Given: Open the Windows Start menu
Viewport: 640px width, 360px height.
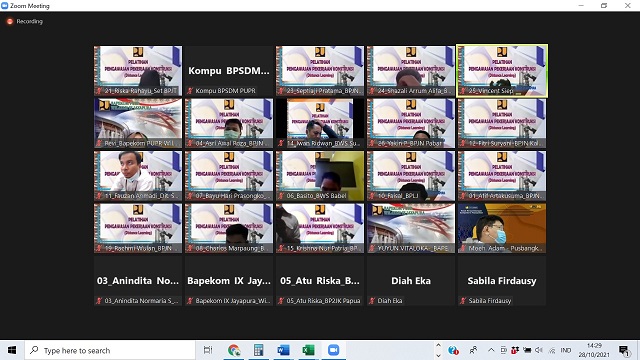Looking at the screenshot, I should (12, 350).
